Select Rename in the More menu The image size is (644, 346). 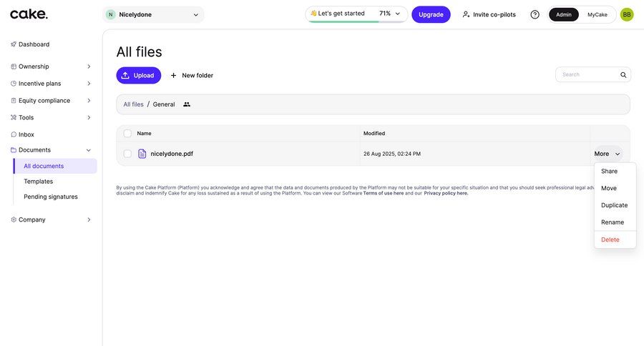pyautogui.click(x=613, y=222)
